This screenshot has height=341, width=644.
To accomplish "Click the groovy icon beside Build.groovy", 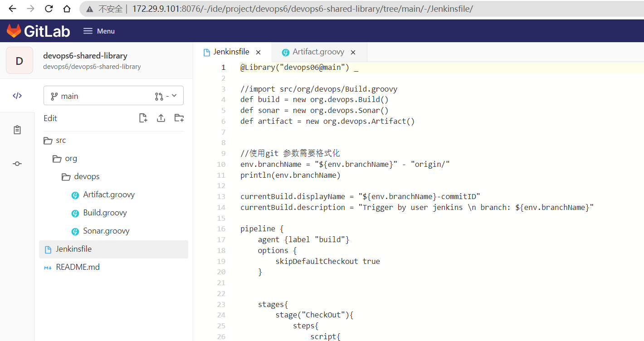I will [75, 213].
